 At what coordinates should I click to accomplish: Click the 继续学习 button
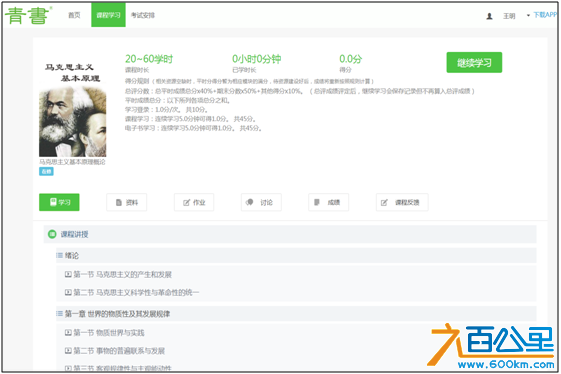coord(474,63)
